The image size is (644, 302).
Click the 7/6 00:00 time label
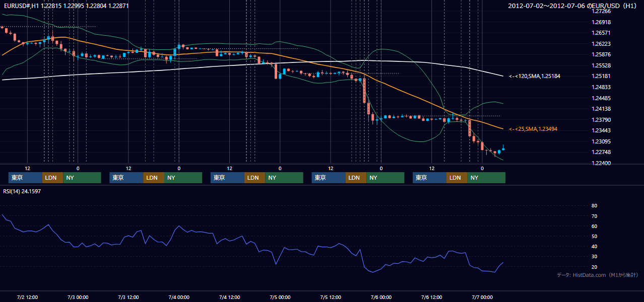click(381, 297)
